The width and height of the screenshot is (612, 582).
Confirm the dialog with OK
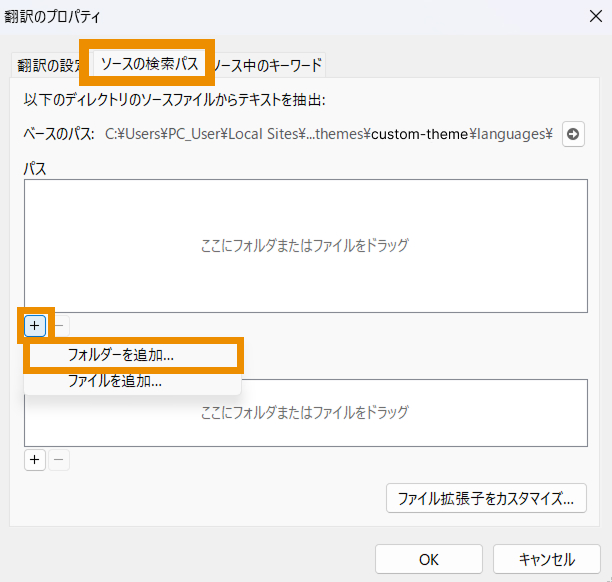click(428, 559)
